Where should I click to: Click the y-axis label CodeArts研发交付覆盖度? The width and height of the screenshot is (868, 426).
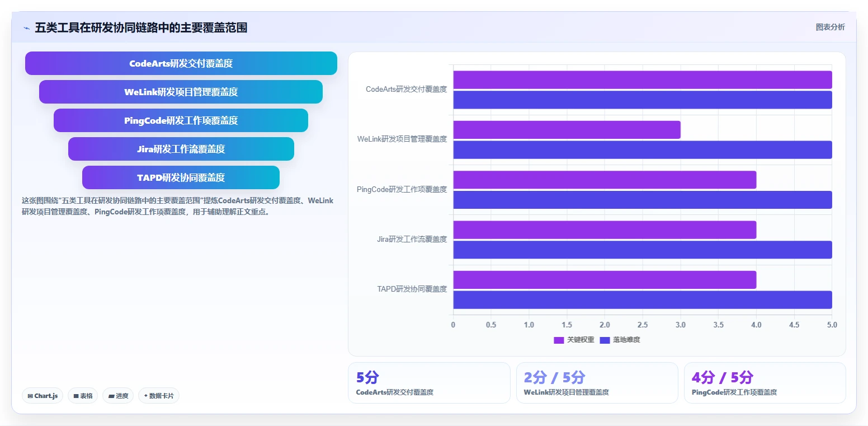pyautogui.click(x=406, y=89)
